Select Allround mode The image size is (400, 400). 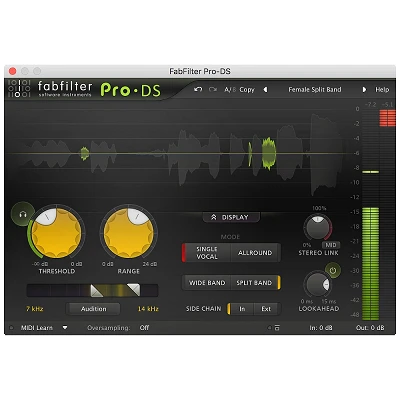[x=255, y=253]
